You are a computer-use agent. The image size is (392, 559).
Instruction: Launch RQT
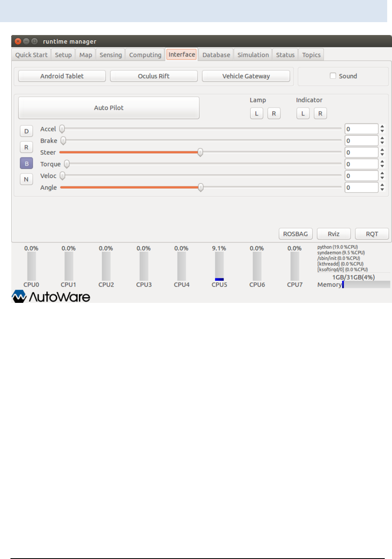coord(372,234)
